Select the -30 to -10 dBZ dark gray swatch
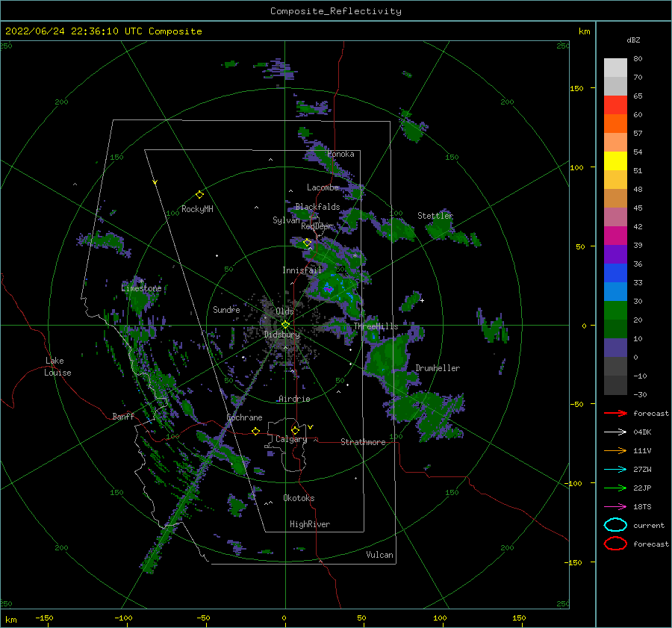 [615, 385]
